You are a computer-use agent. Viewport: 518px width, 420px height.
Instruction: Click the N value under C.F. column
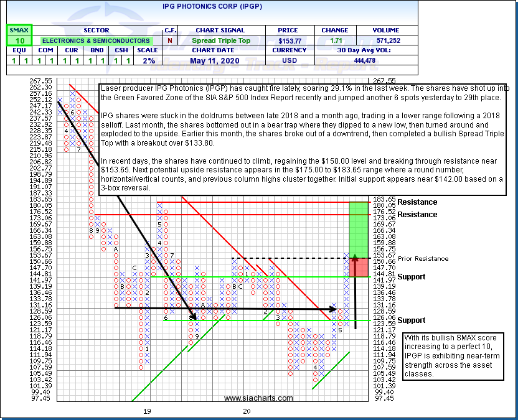170,40
